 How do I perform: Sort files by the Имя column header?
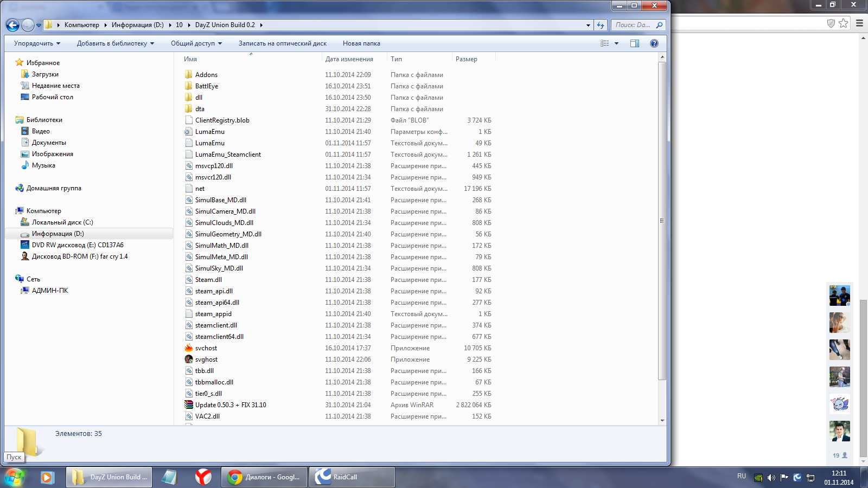click(190, 59)
